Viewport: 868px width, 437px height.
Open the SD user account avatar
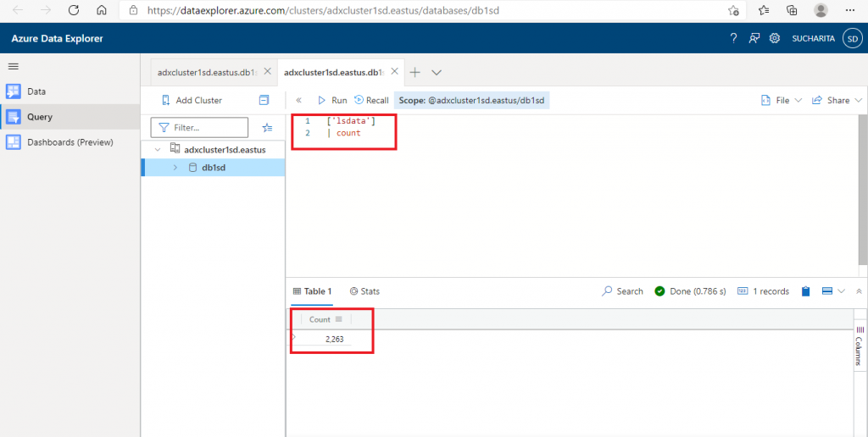[x=853, y=39]
